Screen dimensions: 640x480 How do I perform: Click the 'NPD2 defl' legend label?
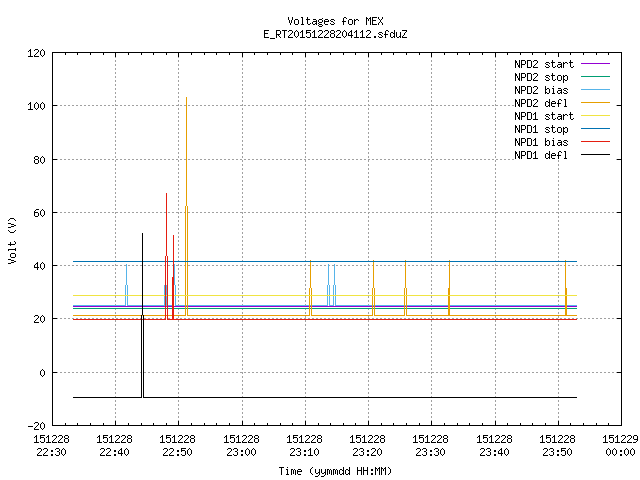[541, 103]
